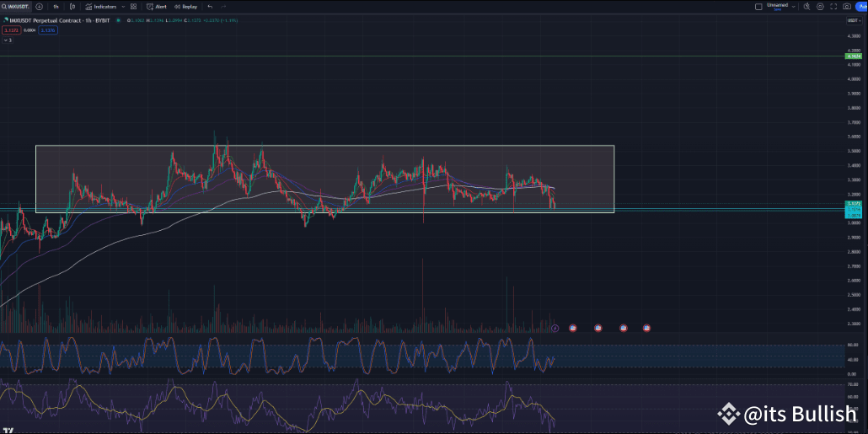Open the symbol search box
Viewport: 868px width, 434px height.
point(17,6)
